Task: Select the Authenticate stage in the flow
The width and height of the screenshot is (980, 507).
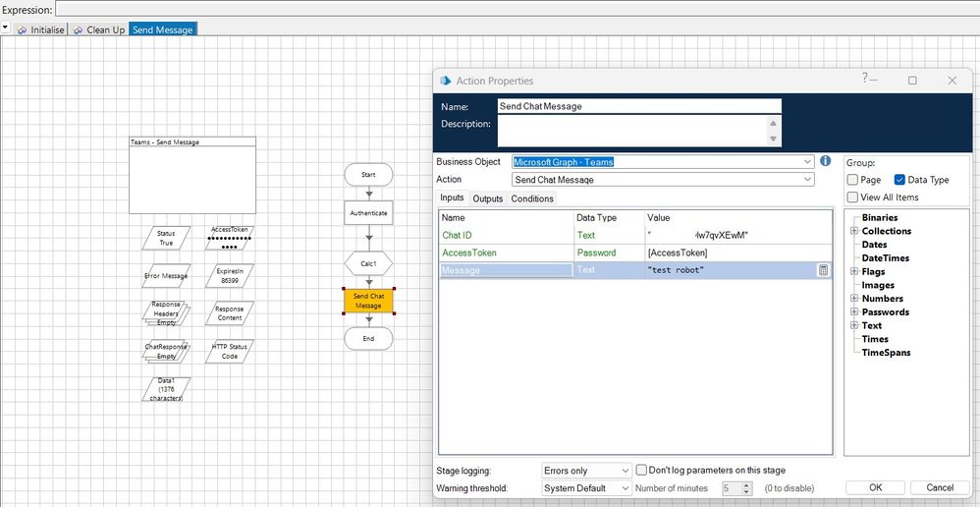Action: pyautogui.click(x=368, y=213)
